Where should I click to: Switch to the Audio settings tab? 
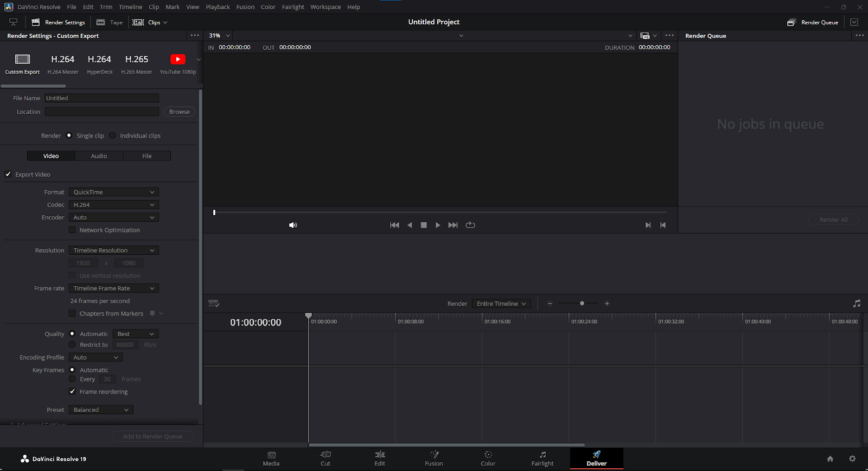99,156
